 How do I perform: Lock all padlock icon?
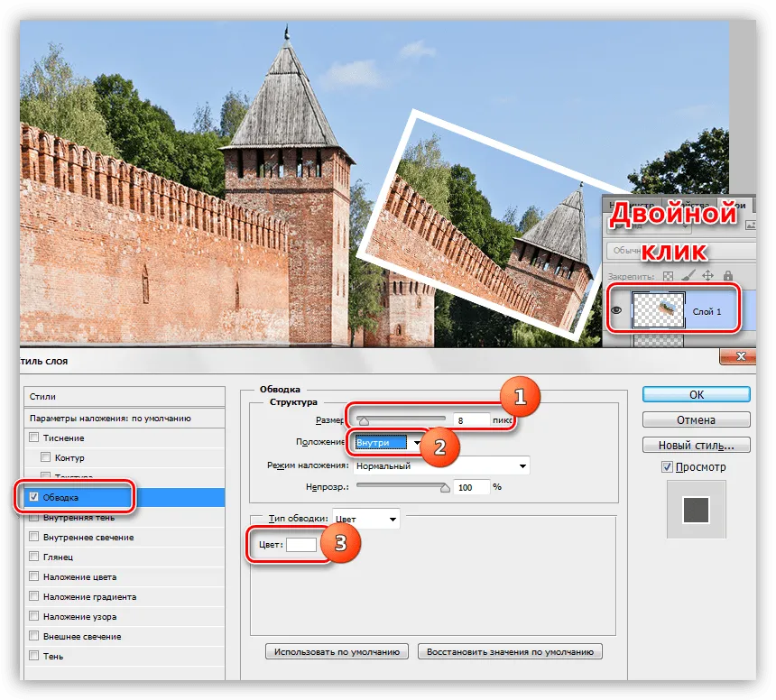[727, 275]
